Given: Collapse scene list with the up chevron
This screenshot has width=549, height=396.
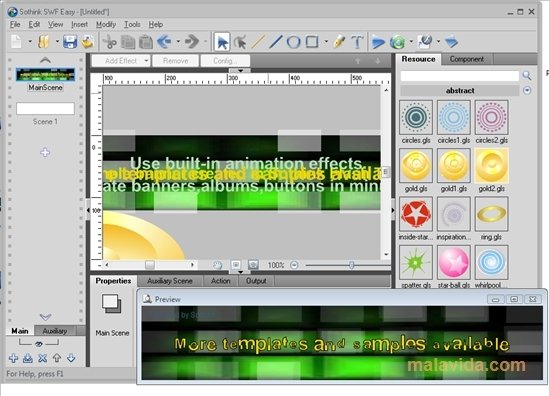Looking at the screenshot, I should click(x=45, y=60).
